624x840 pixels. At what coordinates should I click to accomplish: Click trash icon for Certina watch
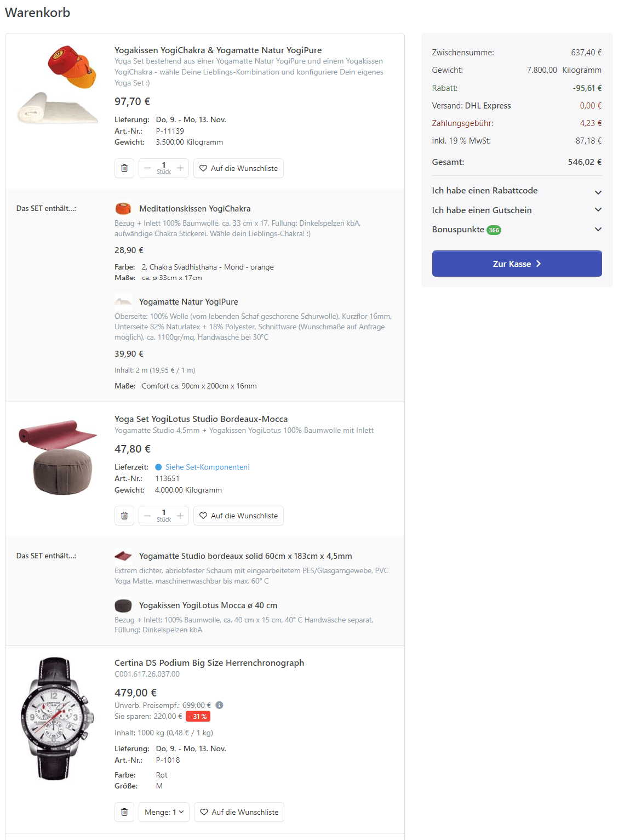tap(124, 812)
